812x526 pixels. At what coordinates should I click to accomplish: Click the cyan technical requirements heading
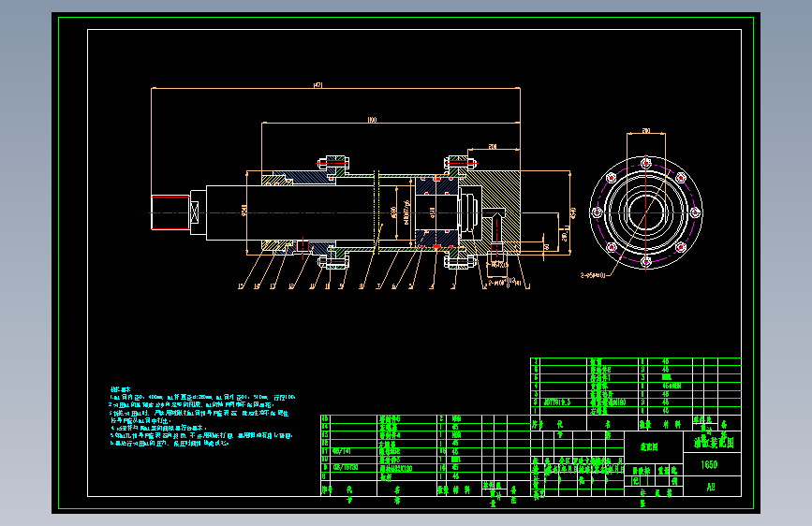click(120, 389)
